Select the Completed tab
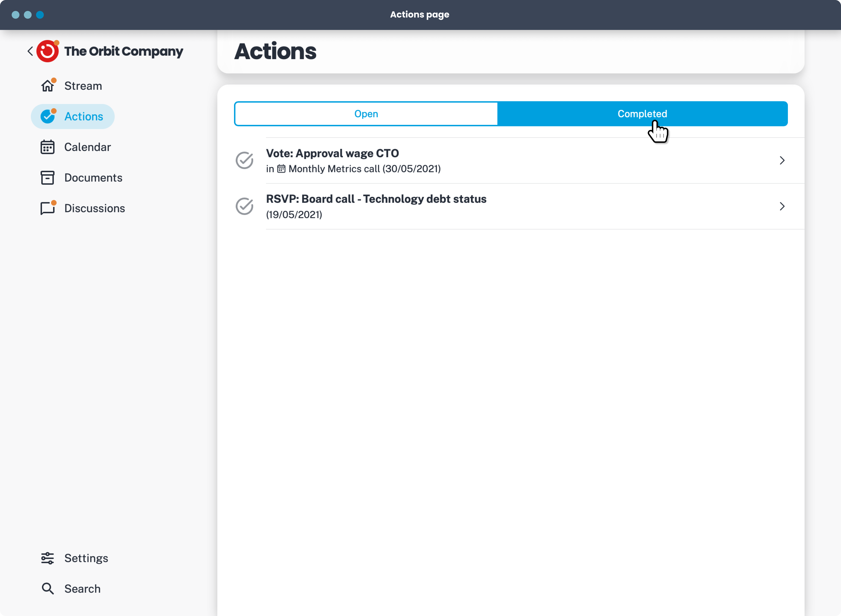This screenshot has width=841, height=616. click(x=642, y=114)
